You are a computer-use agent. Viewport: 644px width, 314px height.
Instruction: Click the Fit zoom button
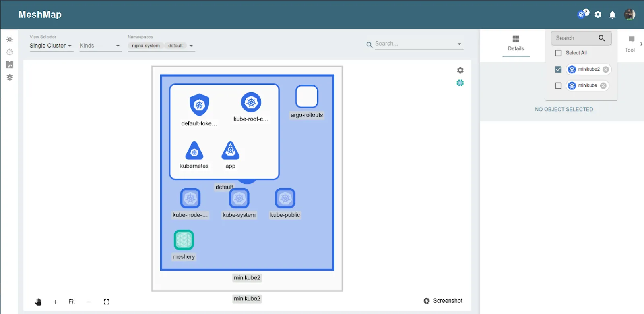tap(72, 302)
